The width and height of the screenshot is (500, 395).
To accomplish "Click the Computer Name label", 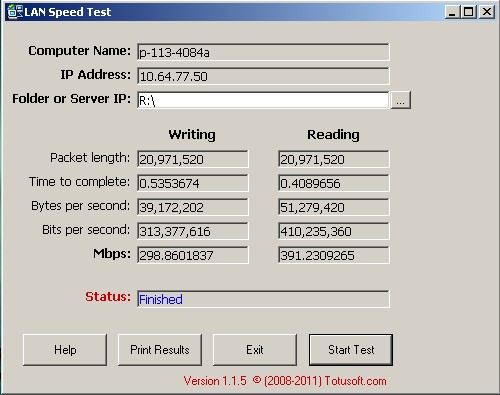I will (x=79, y=51).
